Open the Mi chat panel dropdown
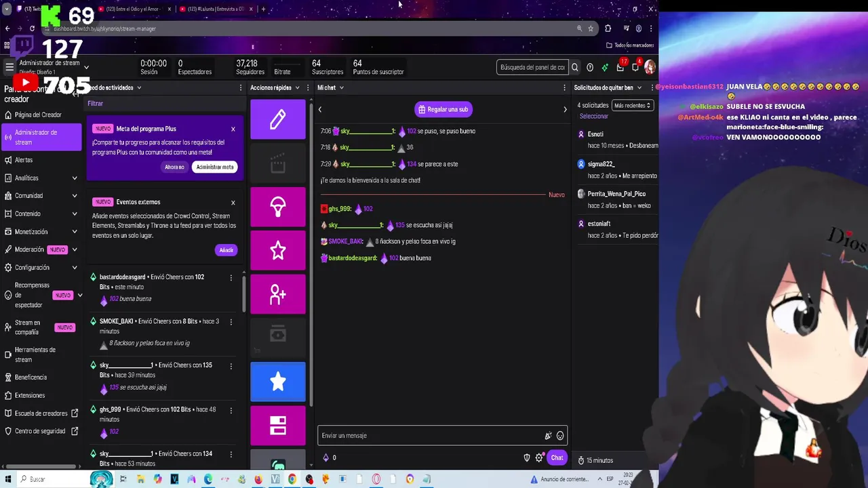Viewport: 868px width, 488px height. 341,87
